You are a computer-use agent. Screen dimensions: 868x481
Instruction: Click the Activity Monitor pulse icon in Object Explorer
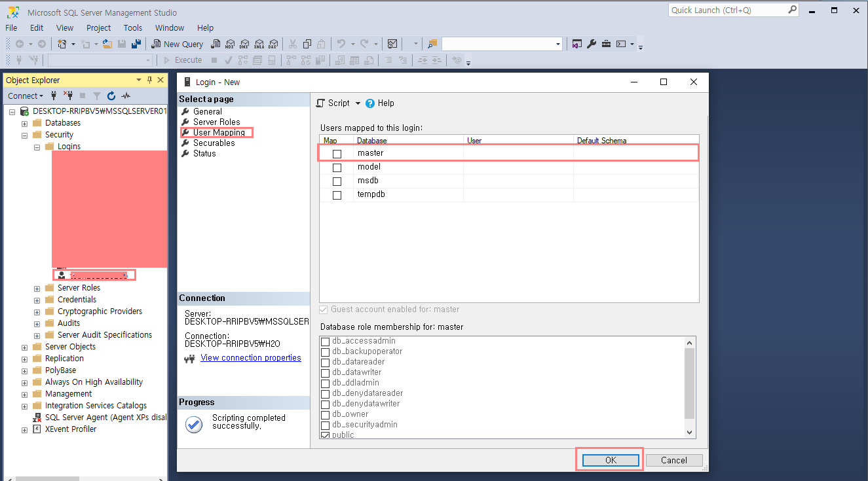point(126,96)
